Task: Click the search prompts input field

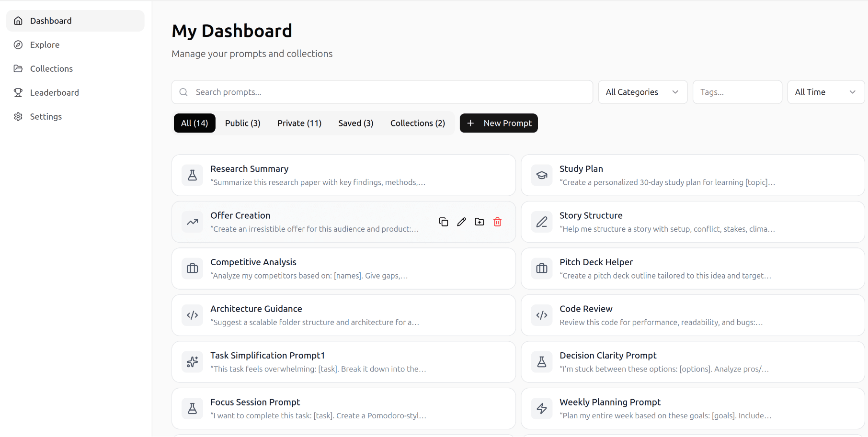Action: (335, 92)
